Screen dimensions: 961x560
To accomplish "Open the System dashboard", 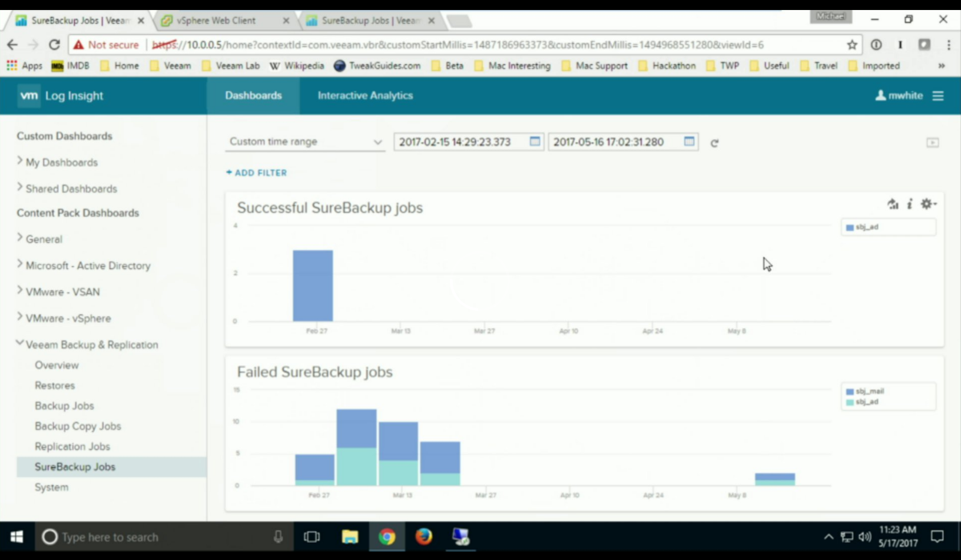I will pyautogui.click(x=51, y=487).
